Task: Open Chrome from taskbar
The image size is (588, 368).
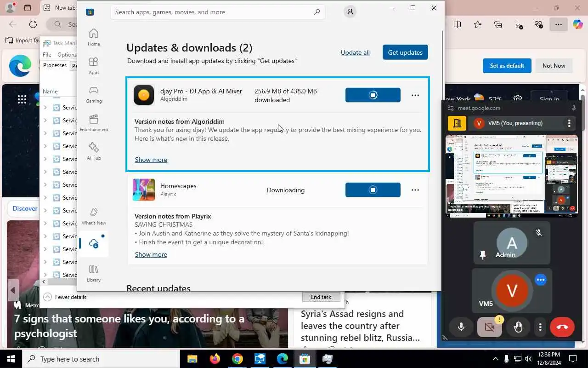Action: [237, 359]
